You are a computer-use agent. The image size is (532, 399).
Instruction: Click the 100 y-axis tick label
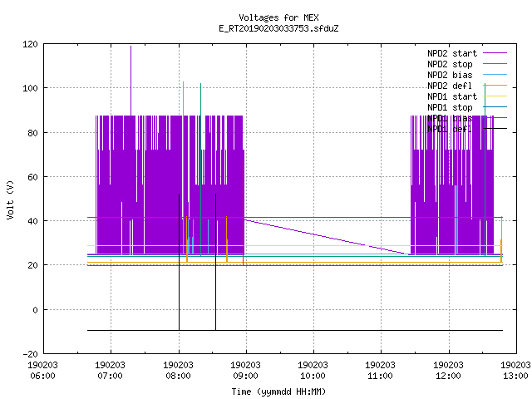(x=30, y=89)
